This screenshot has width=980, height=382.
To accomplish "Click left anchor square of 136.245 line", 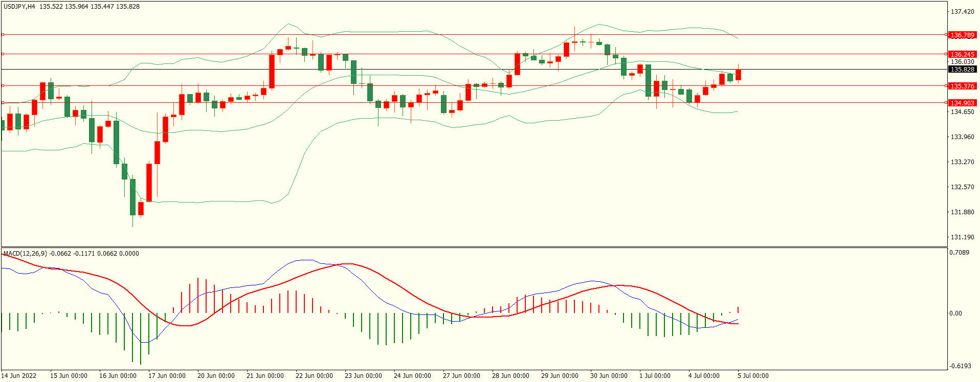I will pos(3,54).
